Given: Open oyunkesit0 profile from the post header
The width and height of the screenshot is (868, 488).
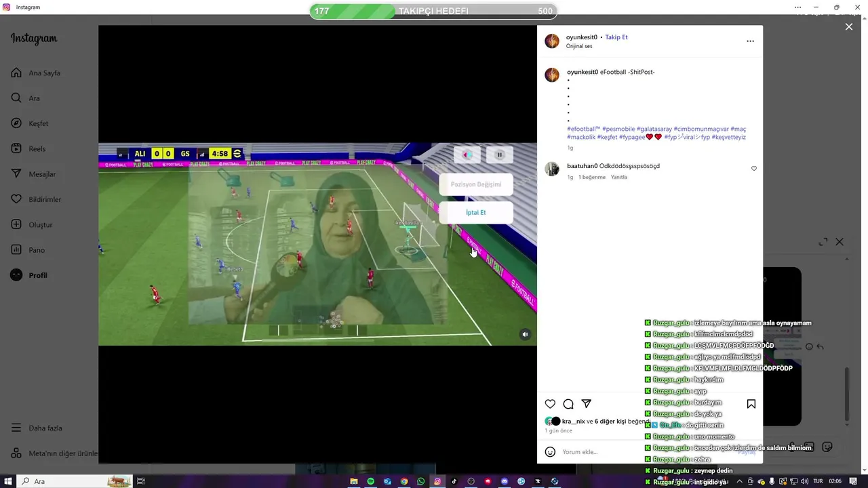Looking at the screenshot, I should (x=582, y=37).
